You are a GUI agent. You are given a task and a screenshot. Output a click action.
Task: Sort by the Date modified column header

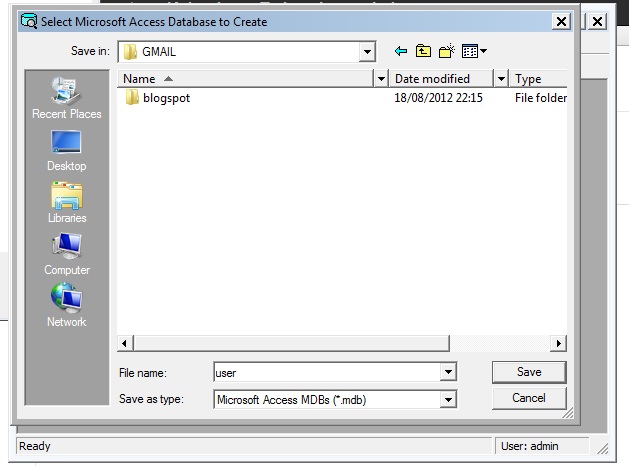[441, 79]
